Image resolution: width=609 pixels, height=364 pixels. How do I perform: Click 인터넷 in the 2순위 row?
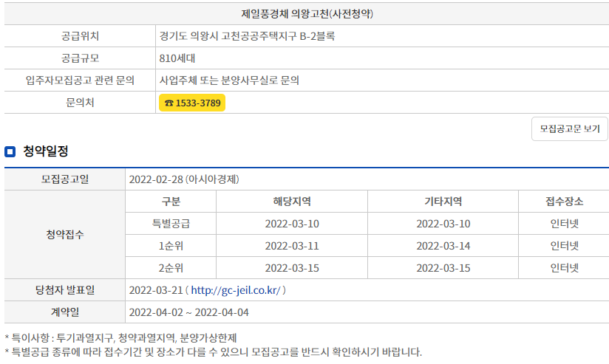(565, 268)
